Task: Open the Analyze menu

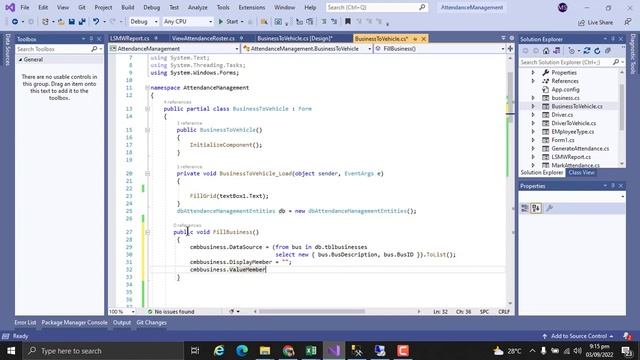Action: tap(198, 7)
